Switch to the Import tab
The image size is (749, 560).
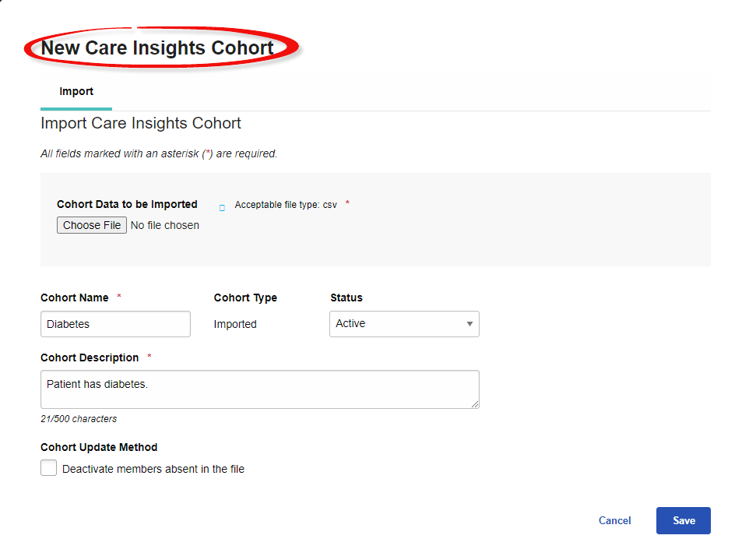[76, 91]
